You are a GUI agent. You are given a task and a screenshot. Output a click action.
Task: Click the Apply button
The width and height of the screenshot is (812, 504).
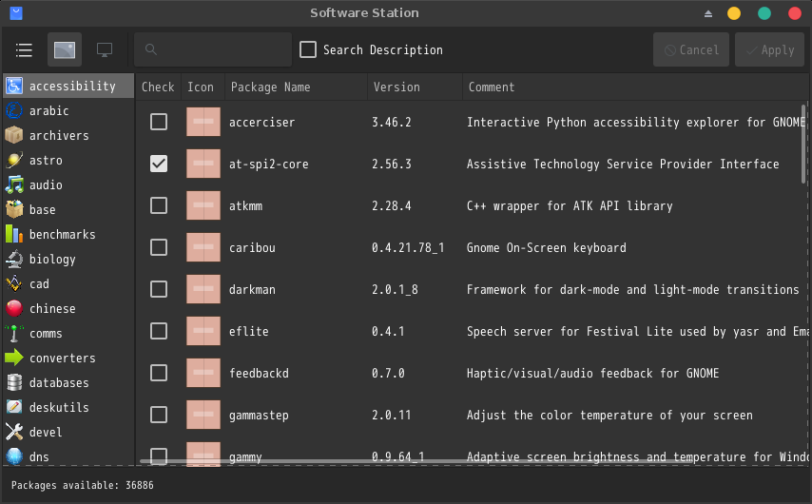tap(769, 49)
